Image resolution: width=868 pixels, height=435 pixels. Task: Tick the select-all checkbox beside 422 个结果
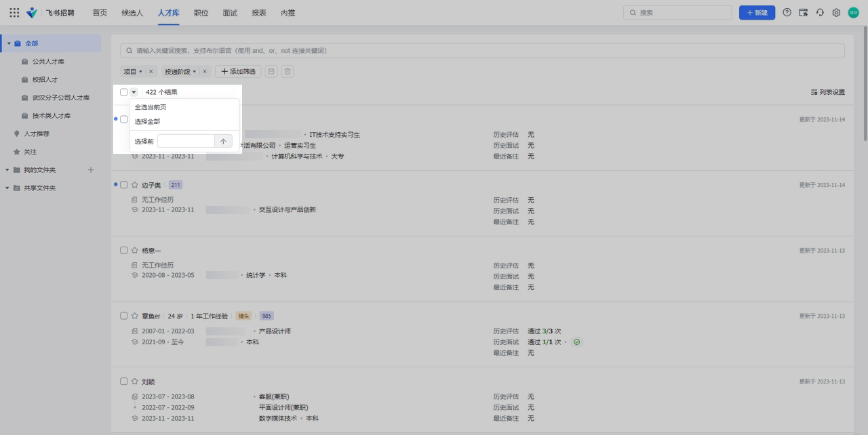tap(123, 92)
